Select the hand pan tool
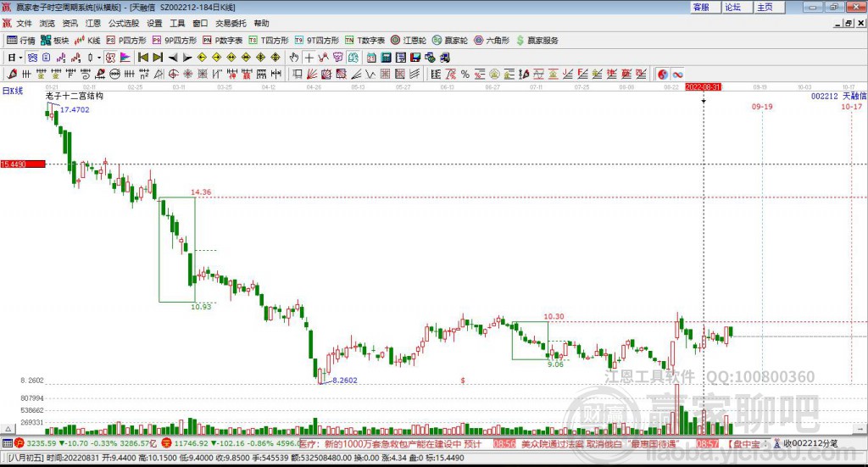 click(x=294, y=58)
